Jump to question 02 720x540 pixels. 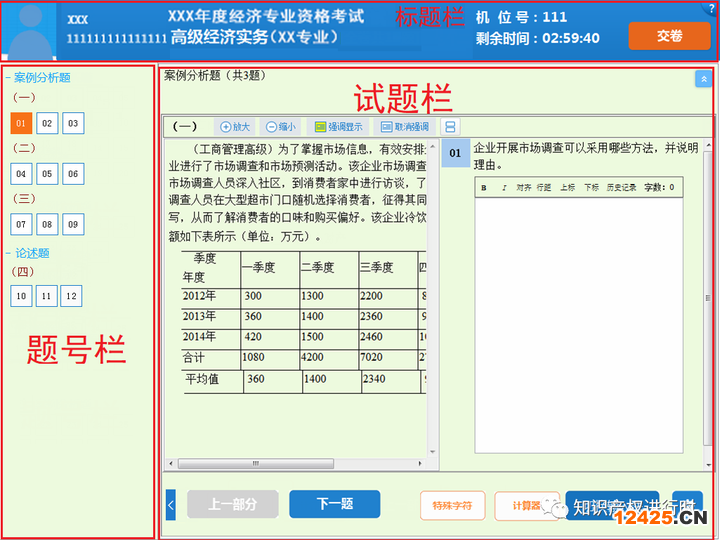point(47,123)
